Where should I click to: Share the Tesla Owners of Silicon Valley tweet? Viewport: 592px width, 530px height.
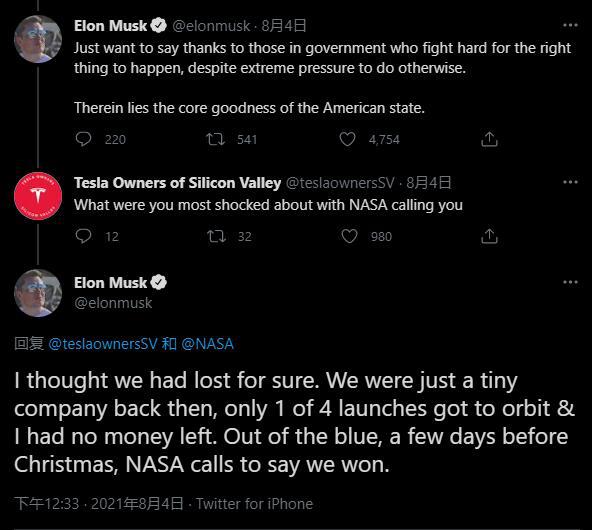pyautogui.click(x=489, y=236)
